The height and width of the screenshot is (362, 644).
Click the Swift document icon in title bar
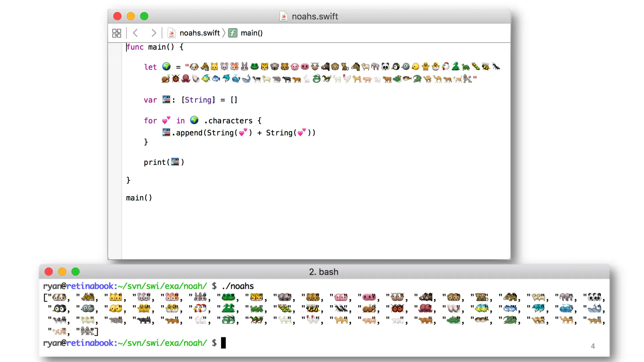tap(284, 16)
